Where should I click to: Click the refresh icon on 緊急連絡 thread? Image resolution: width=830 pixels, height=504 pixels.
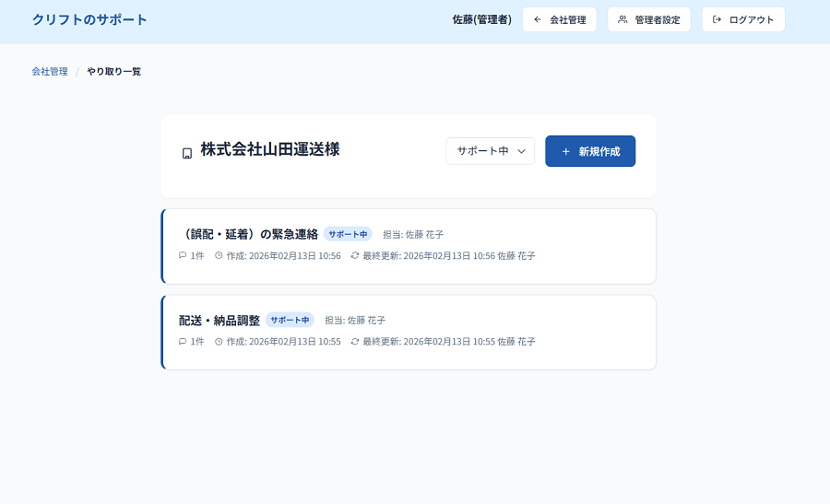pos(355,255)
